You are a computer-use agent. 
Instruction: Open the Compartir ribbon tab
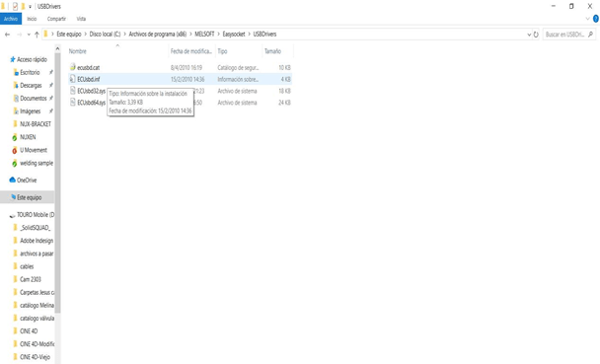(x=56, y=19)
